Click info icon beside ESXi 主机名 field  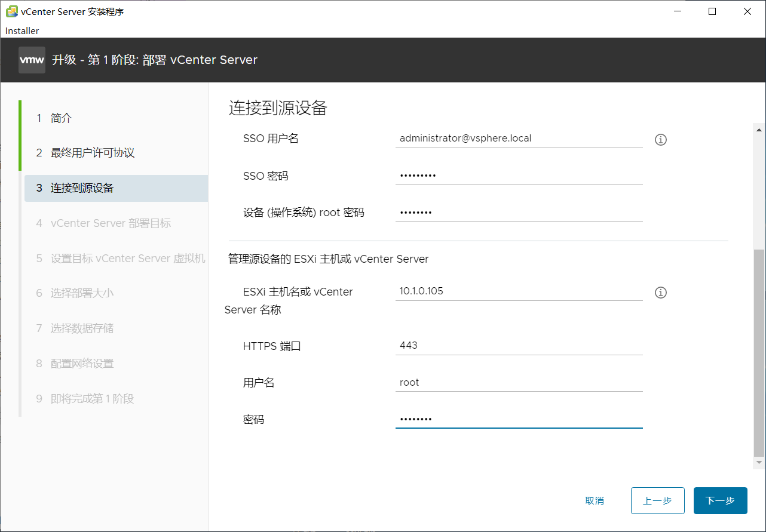click(660, 292)
